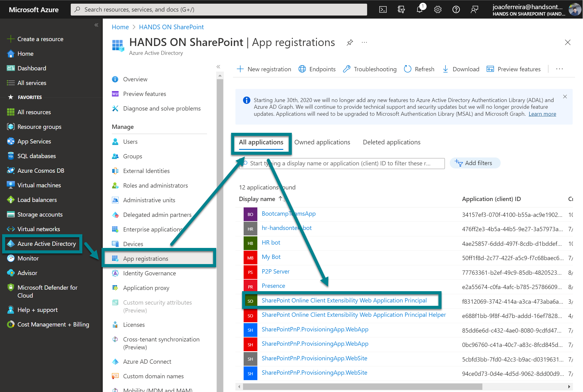Open the more commands ellipsis menu
The width and height of the screenshot is (583, 392).
click(560, 69)
